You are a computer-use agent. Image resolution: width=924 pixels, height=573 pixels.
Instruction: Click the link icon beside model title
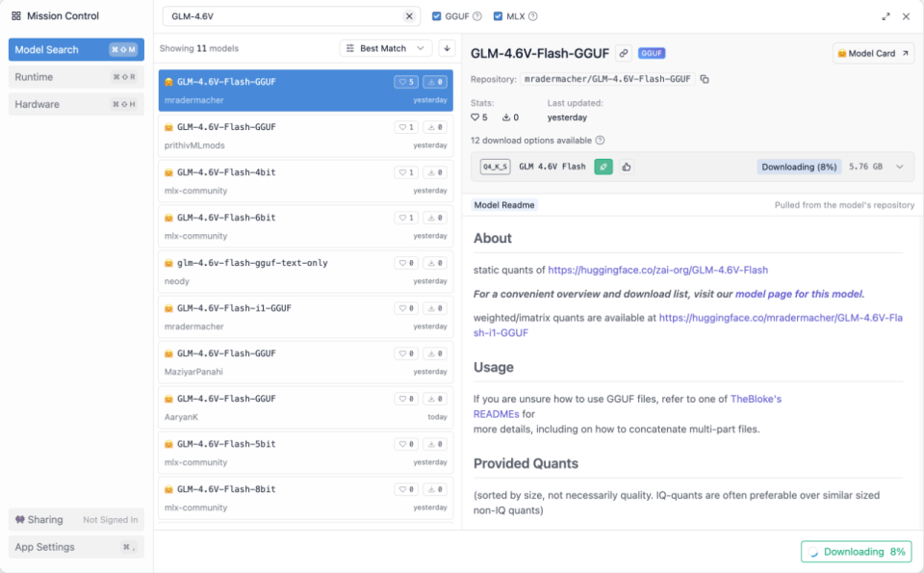[624, 53]
